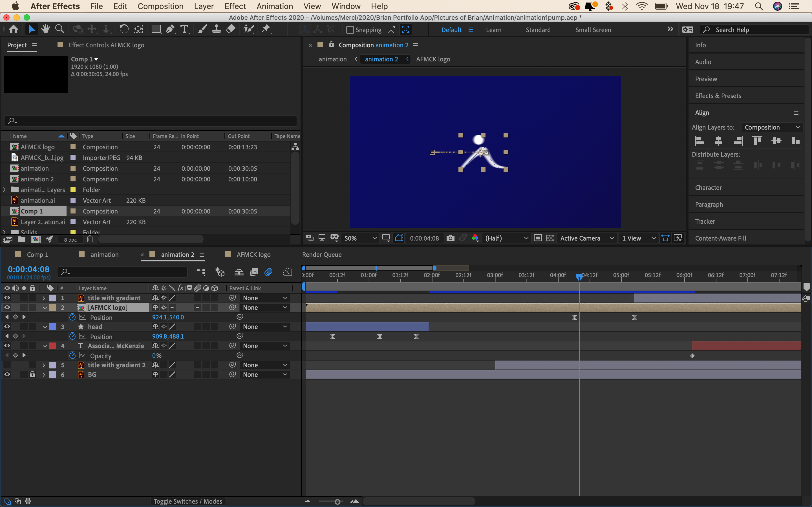Activate the Horizontal Type tool
Image resolution: width=812 pixels, height=507 pixels.
pyautogui.click(x=185, y=29)
